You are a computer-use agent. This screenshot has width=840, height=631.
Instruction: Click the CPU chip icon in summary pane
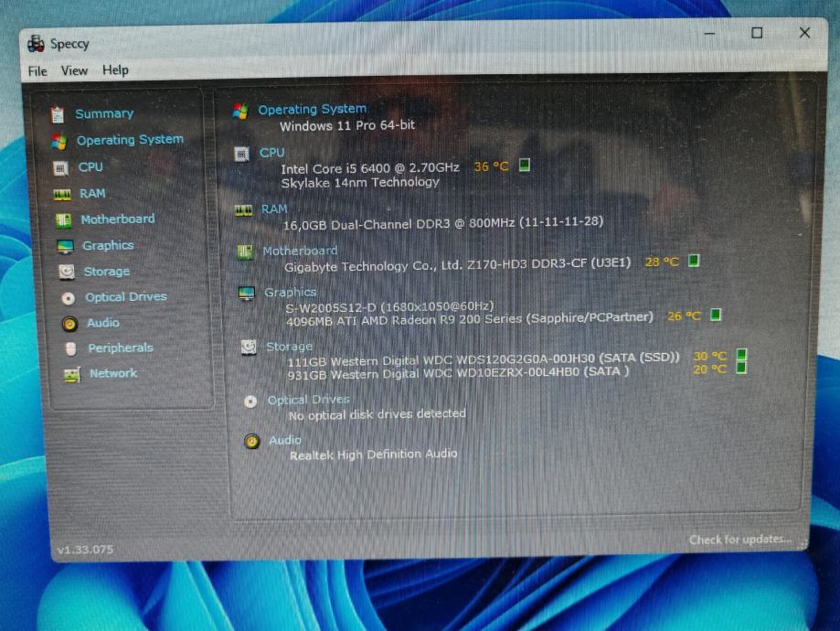[241, 155]
